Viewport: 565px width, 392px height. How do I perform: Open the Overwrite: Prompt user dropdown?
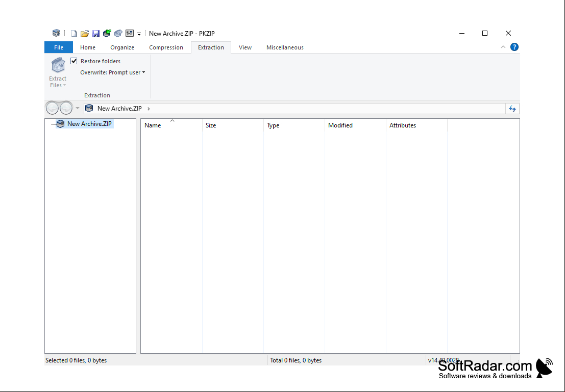(113, 72)
